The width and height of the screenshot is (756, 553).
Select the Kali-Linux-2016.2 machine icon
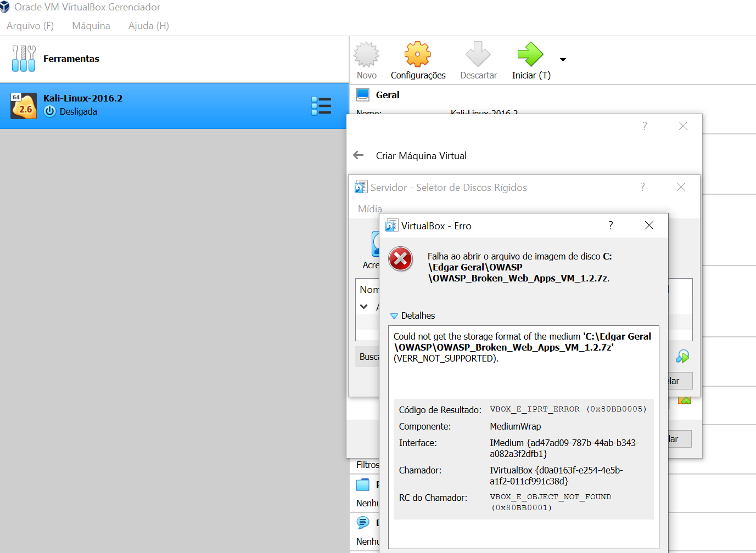tap(24, 106)
